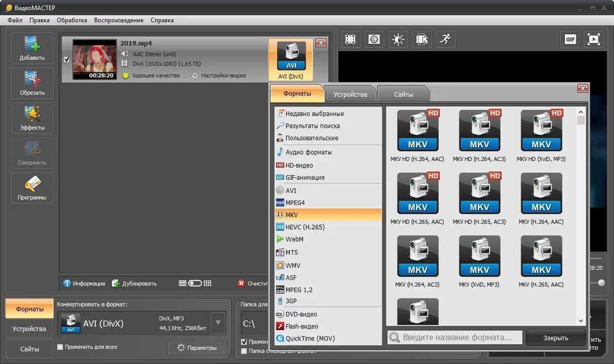Open the output format dropdown arrow
Viewport: 614px width, 364px height.
218,323
